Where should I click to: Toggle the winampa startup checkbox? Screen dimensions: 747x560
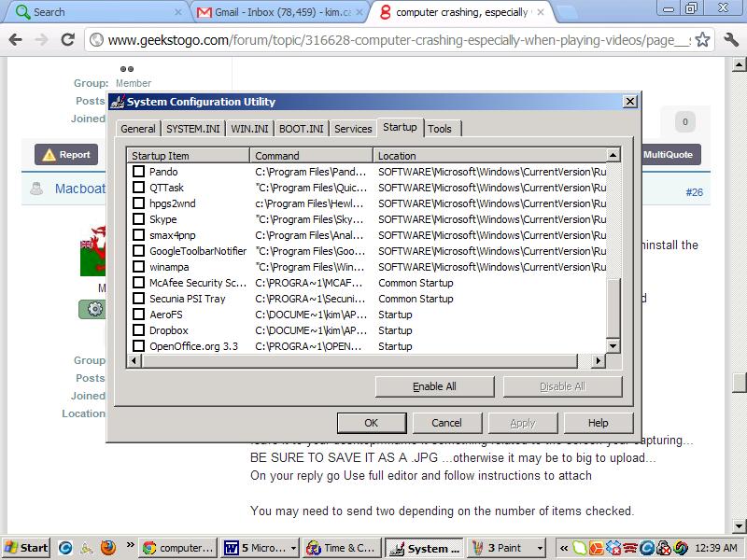click(138, 267)
